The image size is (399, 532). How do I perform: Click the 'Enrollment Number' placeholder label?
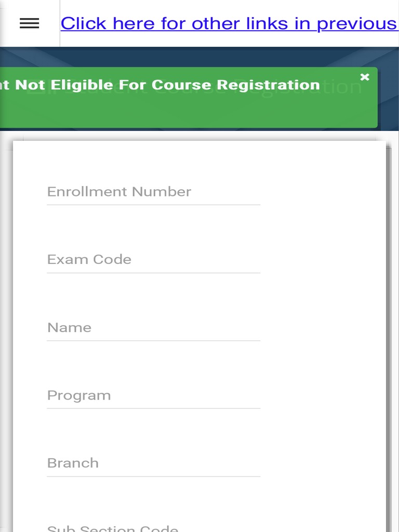click(119, 192)
